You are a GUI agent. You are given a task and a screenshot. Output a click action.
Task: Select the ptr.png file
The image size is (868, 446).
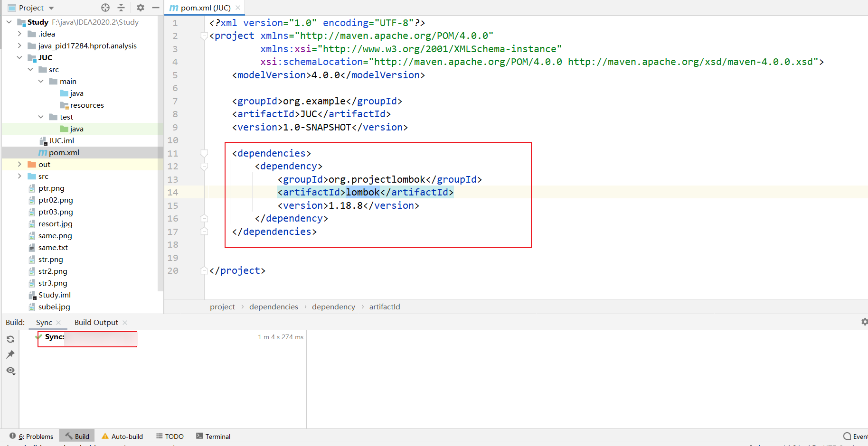[x=47, y=188]
